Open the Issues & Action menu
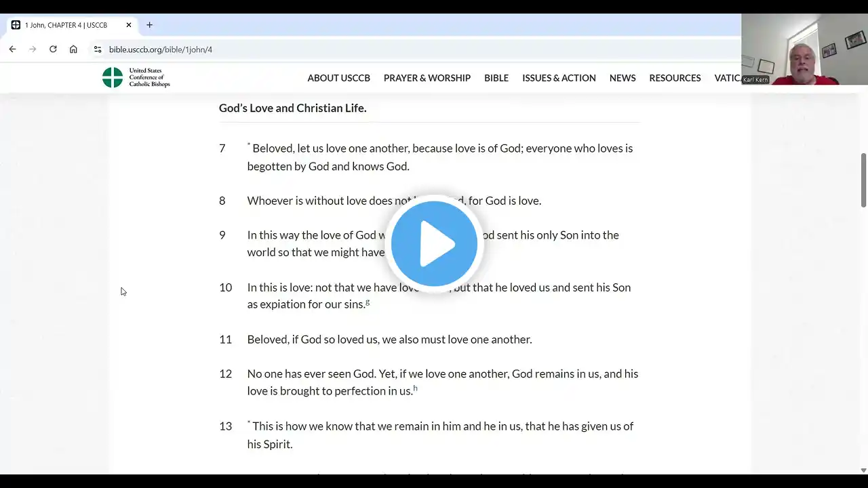Screen dimensions: 868x488 (559, 78)
